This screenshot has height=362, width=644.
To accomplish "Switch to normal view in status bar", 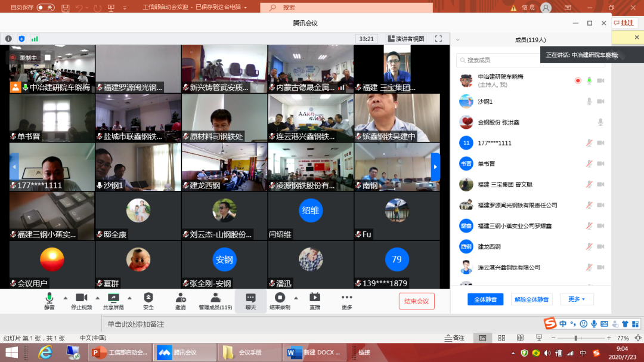I will [482, 338].
